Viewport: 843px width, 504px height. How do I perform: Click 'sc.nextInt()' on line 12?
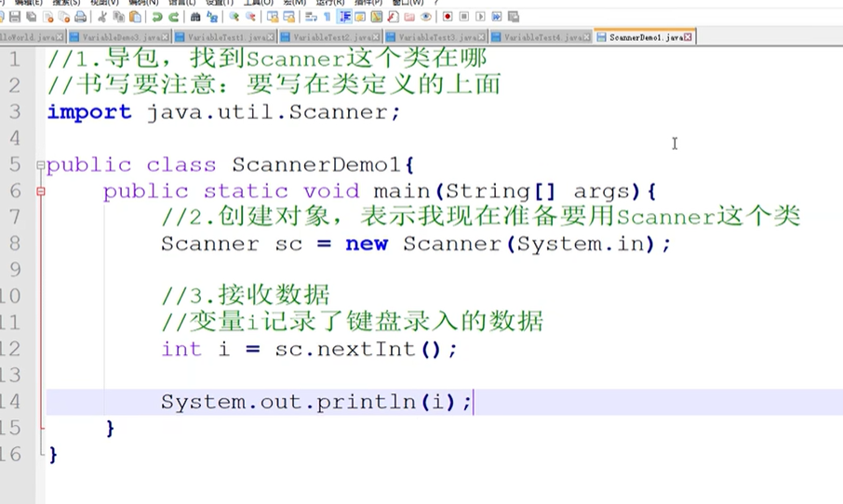pyautogui.click(x=358, y=350)
